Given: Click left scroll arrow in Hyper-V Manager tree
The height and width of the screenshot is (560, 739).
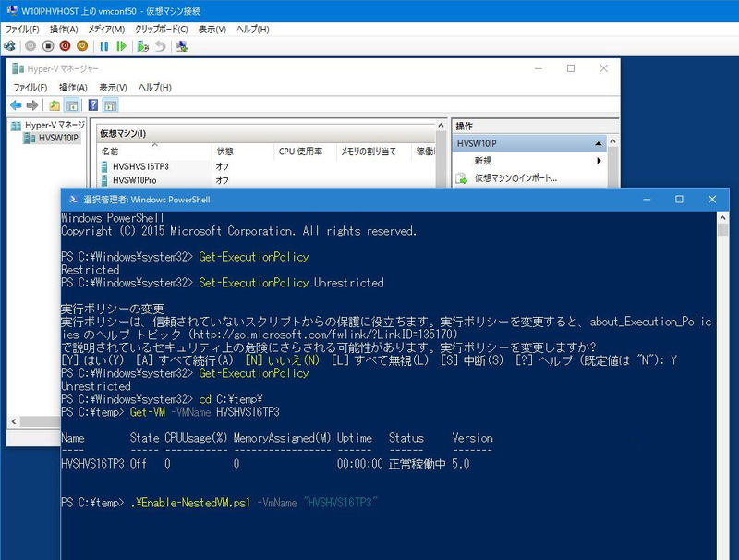Looking at the screenshot, I should (14, 421).
